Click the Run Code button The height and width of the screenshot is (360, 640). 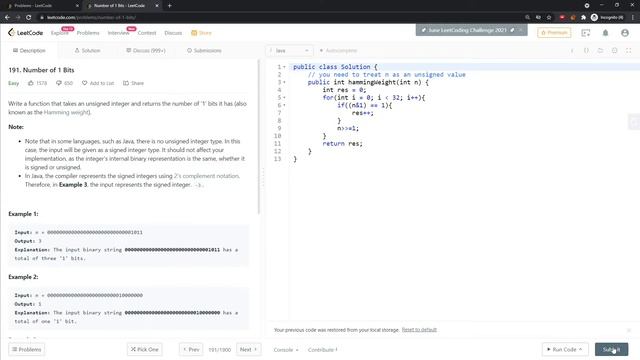pyautogui.click(x=565, y=349)
